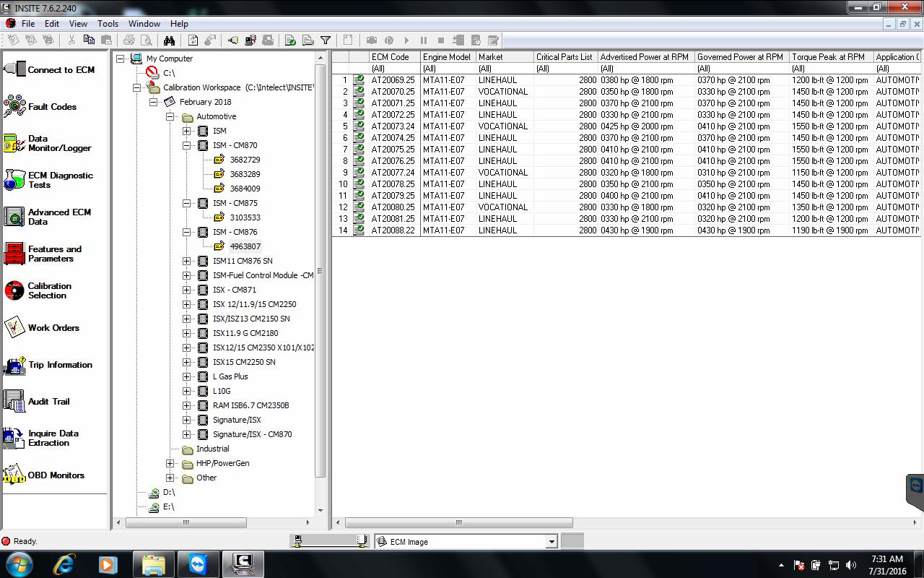Viewport: 924px width, 578px height.
Task: Open Inquire Data Extraction
Action: coord(15,438)
